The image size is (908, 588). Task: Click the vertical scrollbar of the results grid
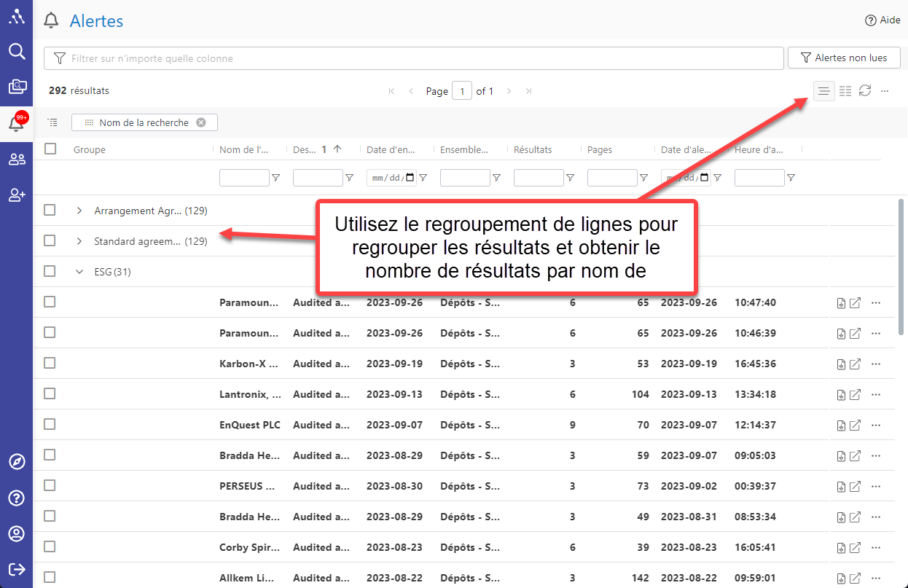click(x=901, y=266)
